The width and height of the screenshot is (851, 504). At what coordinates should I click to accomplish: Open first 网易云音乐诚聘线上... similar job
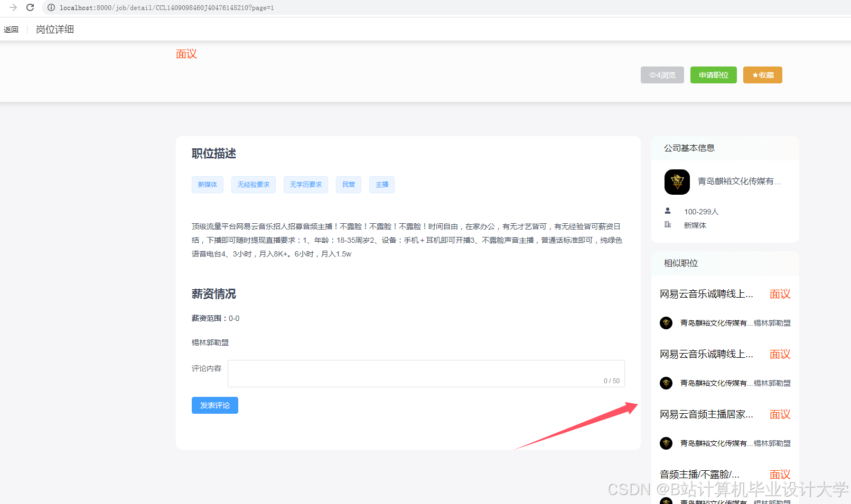click(x=706, y=294)
